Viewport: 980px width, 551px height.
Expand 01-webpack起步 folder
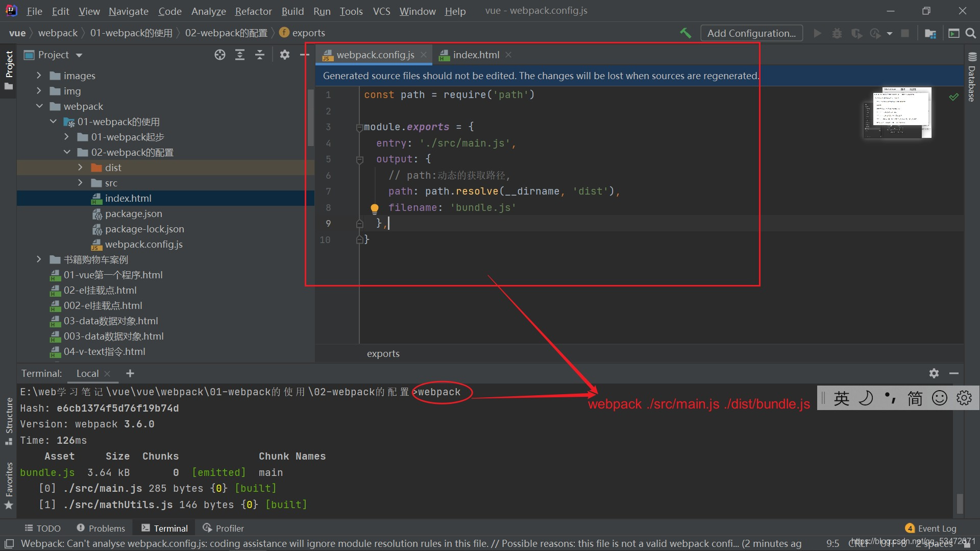tap(67, 137)
